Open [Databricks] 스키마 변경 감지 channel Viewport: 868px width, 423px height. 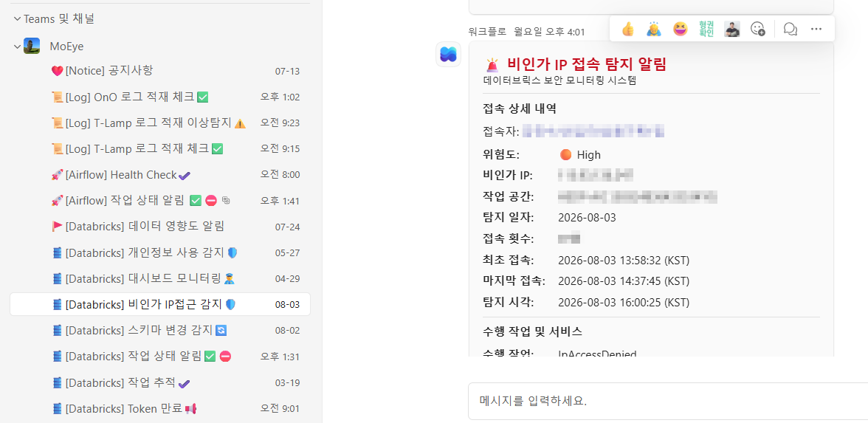[x=160, y=331]
